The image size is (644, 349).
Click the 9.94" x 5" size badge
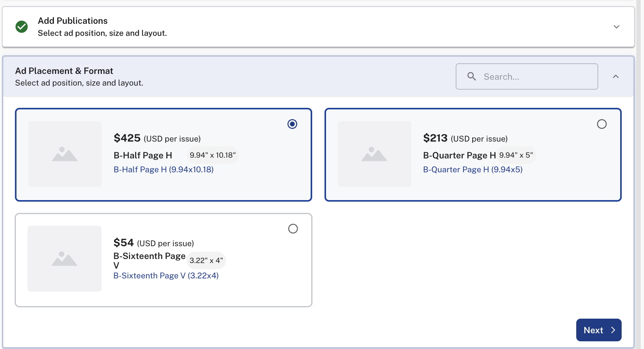tap(516, 155)
